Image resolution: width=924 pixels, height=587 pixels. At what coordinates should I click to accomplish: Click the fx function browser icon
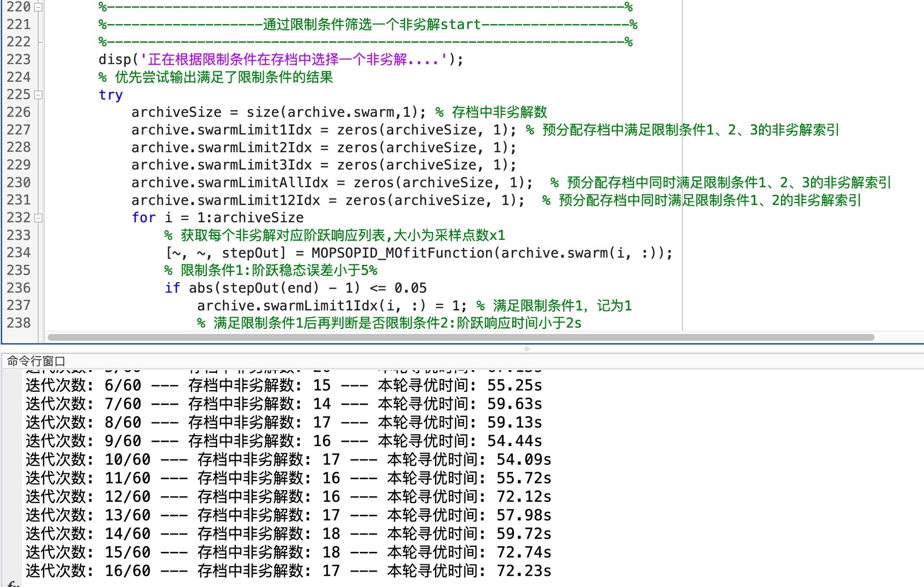[x=13, y=583]
